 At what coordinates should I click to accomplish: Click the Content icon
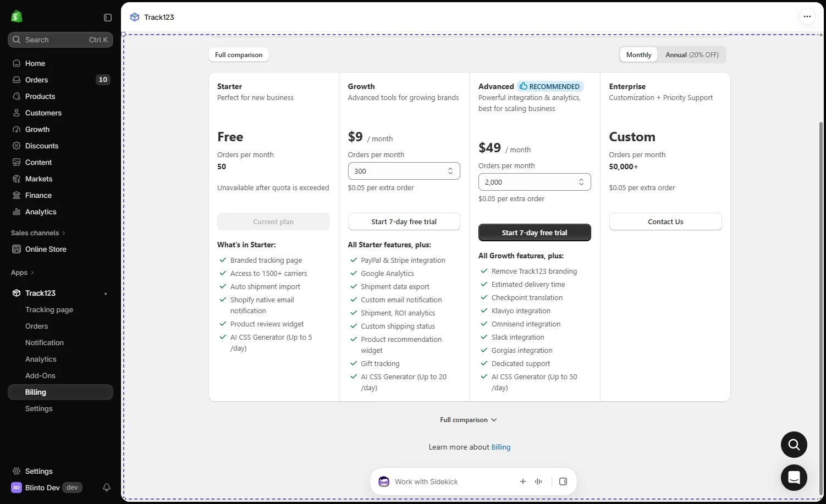pos(16,162)
